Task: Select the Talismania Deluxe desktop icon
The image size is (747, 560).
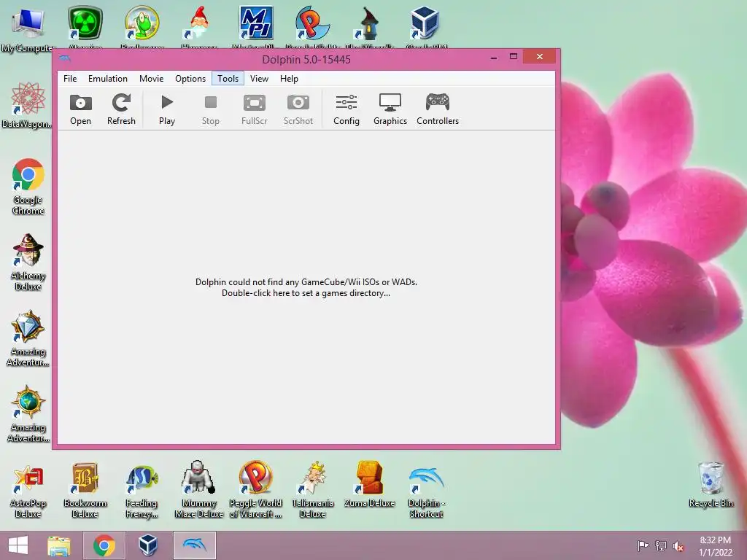Action: click(x=312, y=491)
